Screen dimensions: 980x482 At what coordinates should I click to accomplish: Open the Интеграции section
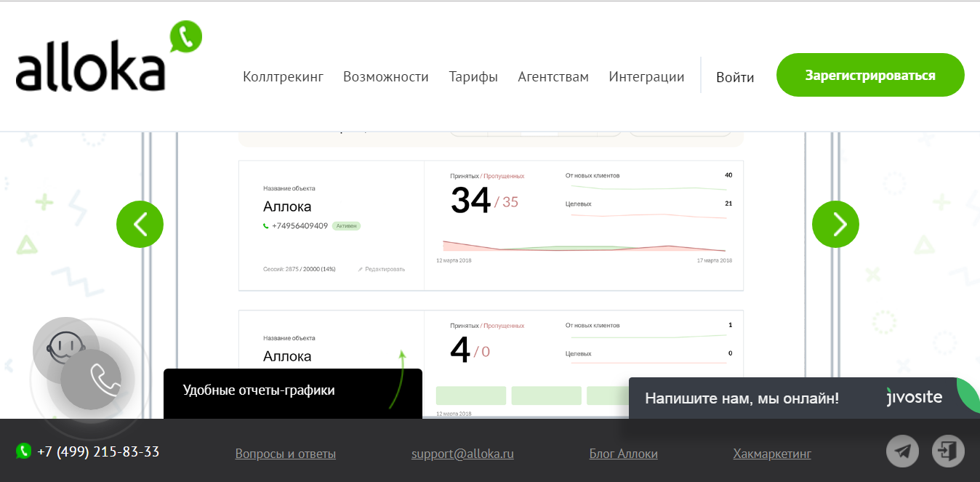(x=646, y=76)
